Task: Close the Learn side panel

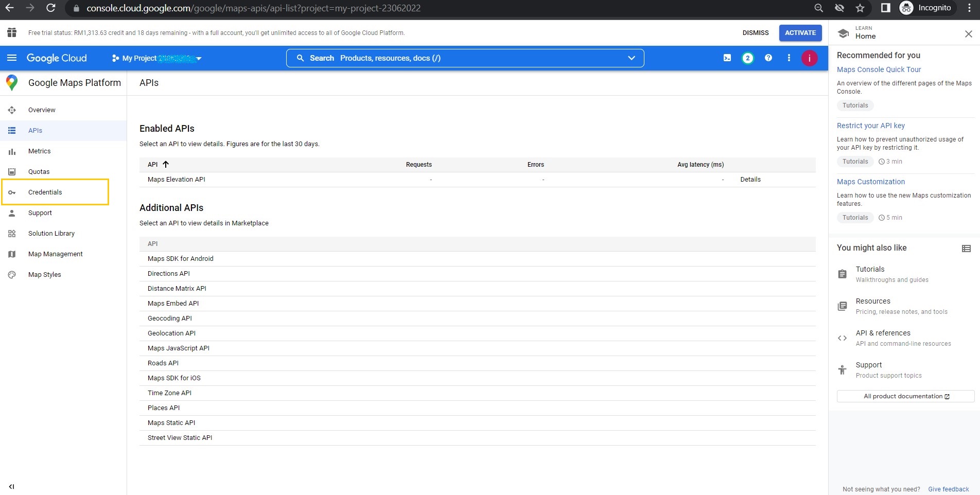Action: click(x=968, y=34)
